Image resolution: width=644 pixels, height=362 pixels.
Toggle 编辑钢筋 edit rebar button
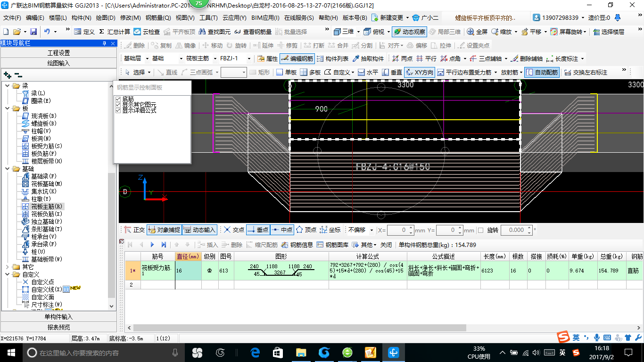pyautogui.click(x=297, y=59)
